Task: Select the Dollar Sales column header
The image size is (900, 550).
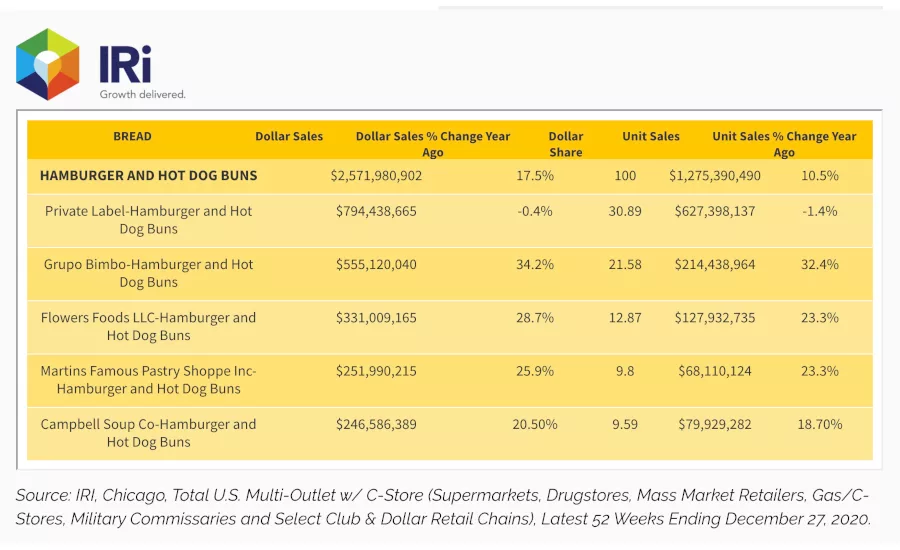Action: coord(289,137)
